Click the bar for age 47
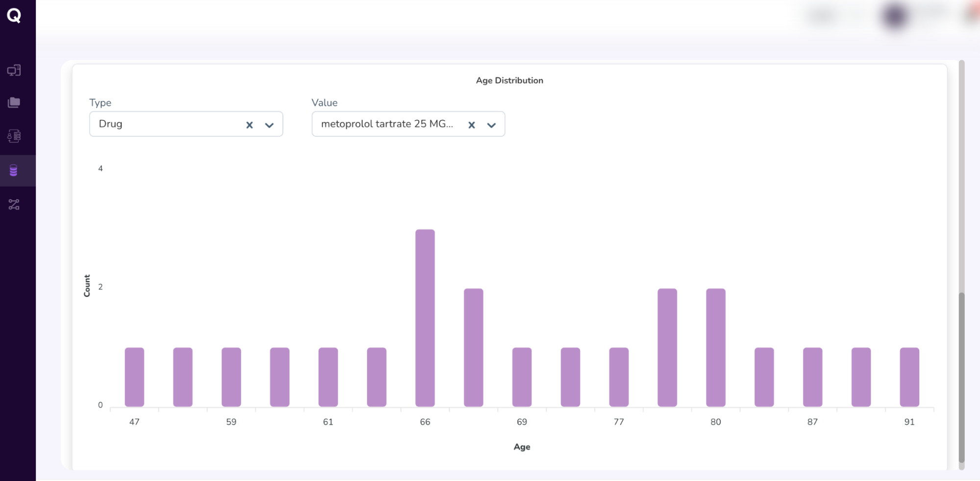Screen dimensions: 980x481 (x=134, y=377)
